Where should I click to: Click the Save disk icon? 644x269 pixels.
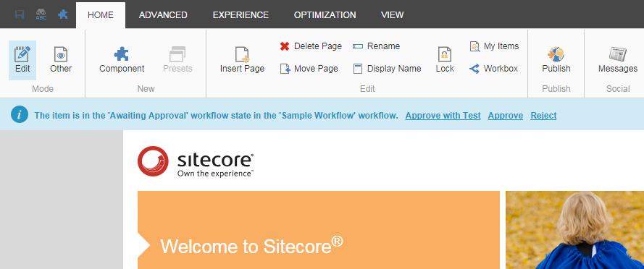(20, 14)
